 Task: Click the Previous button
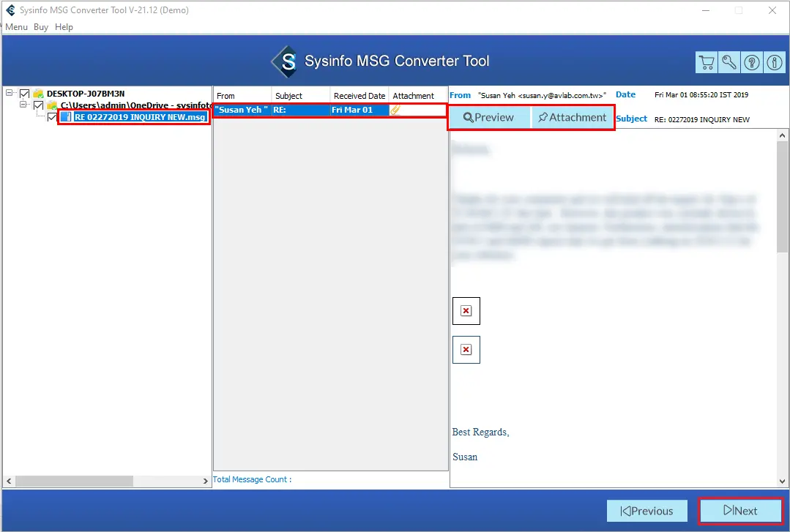(647, 511)
